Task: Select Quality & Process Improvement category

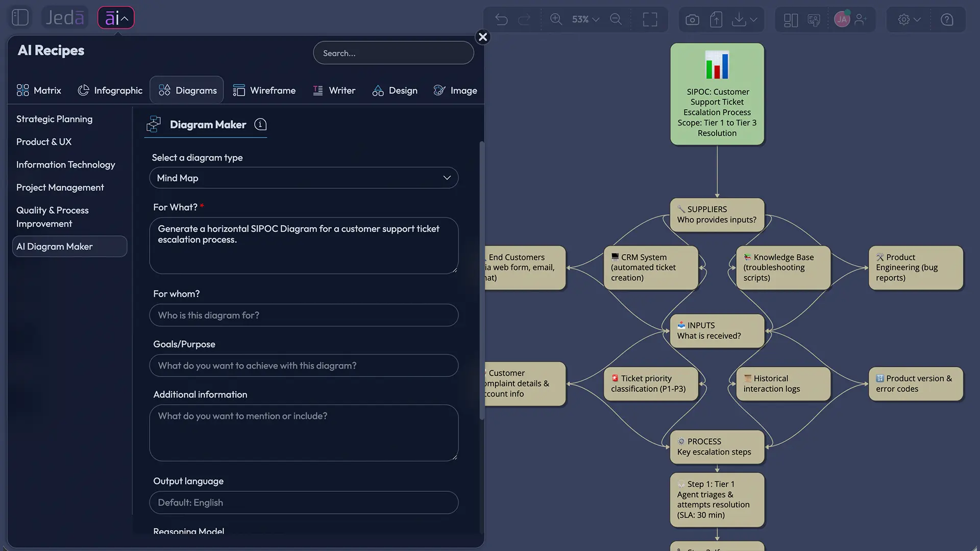Action: click(53, 217)
